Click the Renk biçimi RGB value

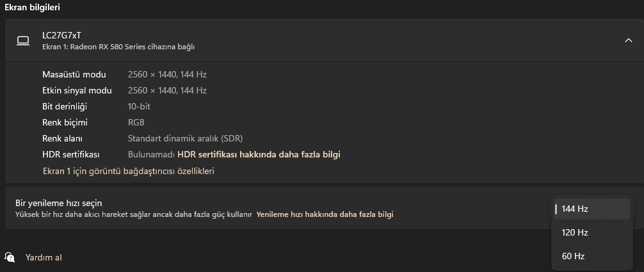[x=136, y=122]
